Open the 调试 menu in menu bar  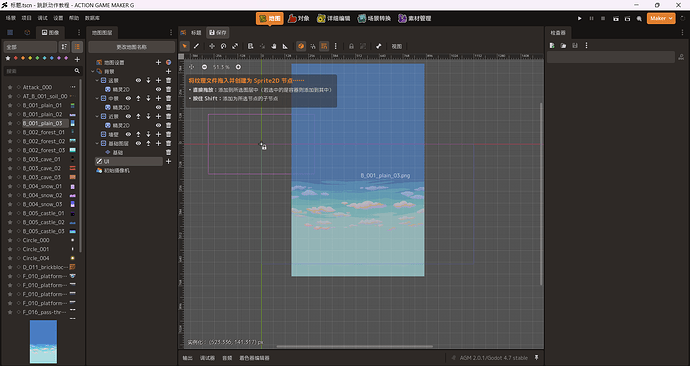tap(43, 18)
